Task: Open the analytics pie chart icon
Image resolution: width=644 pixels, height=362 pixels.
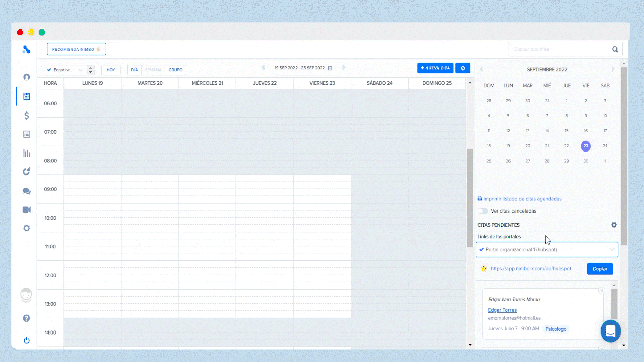Action: tap(26, 171)
